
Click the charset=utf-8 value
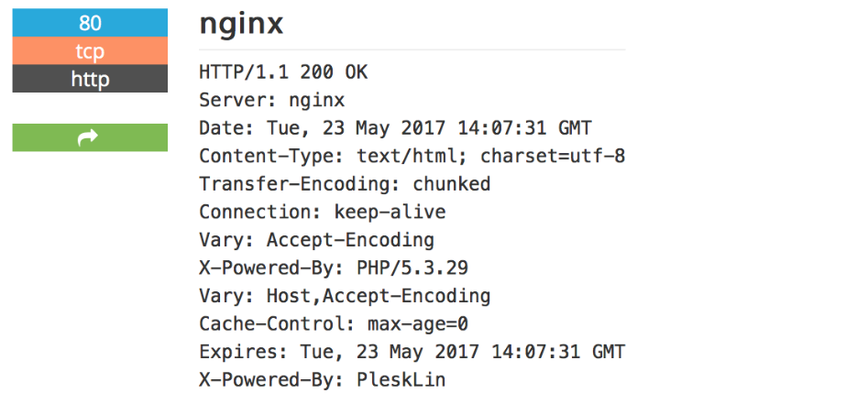(553, 156)
